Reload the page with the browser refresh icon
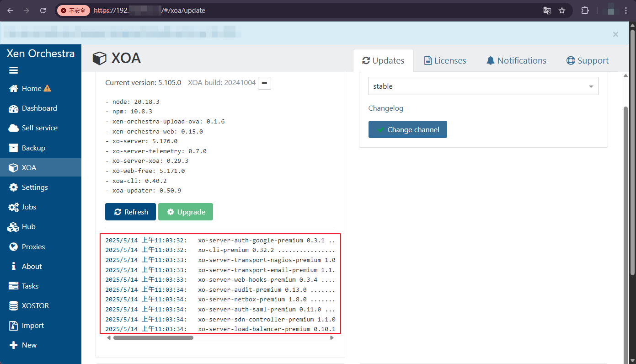 pos(43,11)
